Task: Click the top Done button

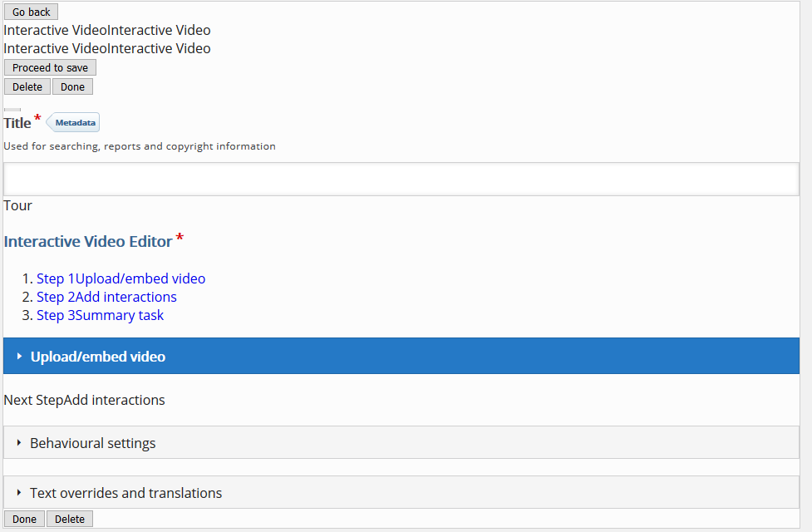Action: [72, 87]
